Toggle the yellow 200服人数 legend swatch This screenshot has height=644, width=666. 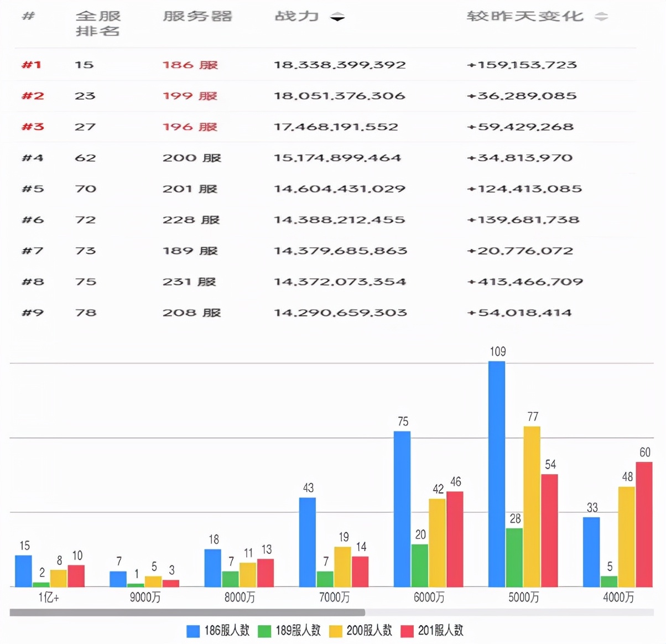click(336, 631)
